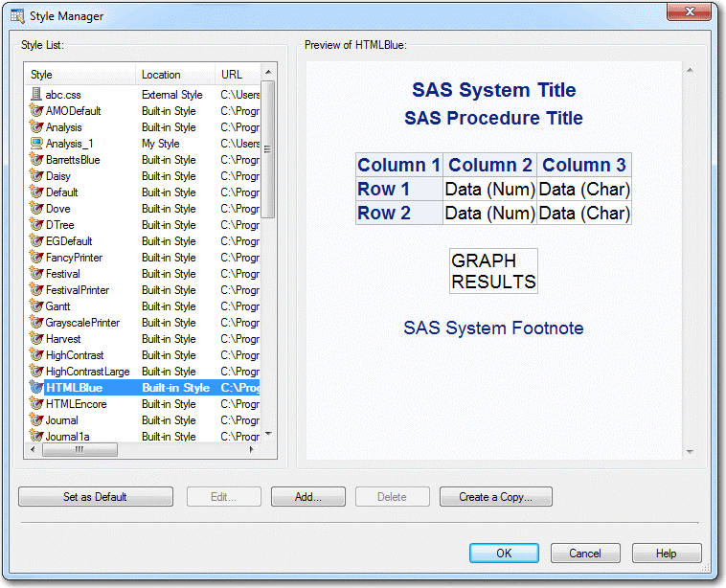Select the FestivalPrinter style name
The width and height of the screenshot is (726, 588).
click(78, 290)
